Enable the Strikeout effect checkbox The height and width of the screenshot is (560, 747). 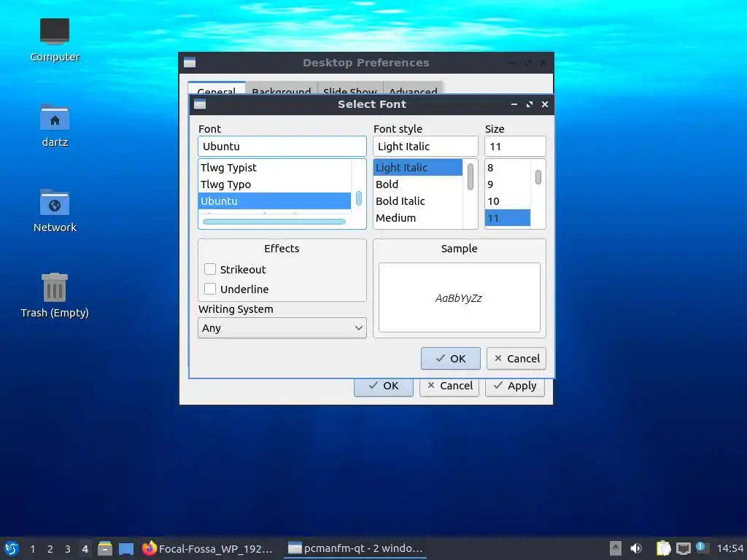[x=210, y=269]
